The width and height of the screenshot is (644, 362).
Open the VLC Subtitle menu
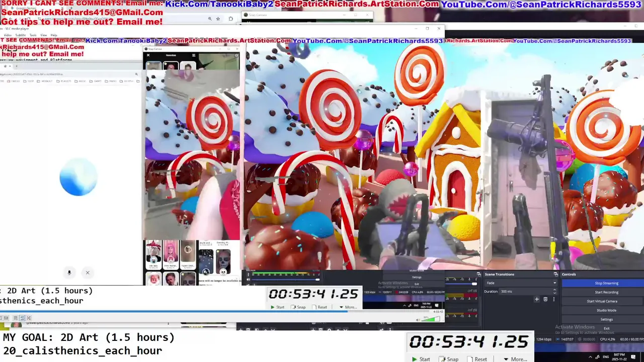20,35
